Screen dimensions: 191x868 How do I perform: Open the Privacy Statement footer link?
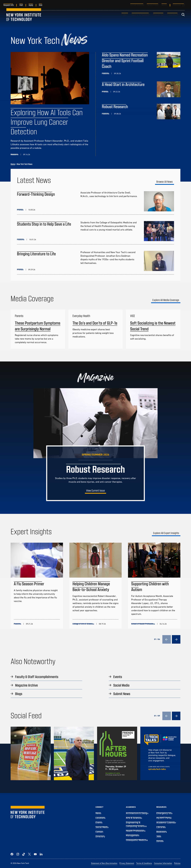(127, 863)
